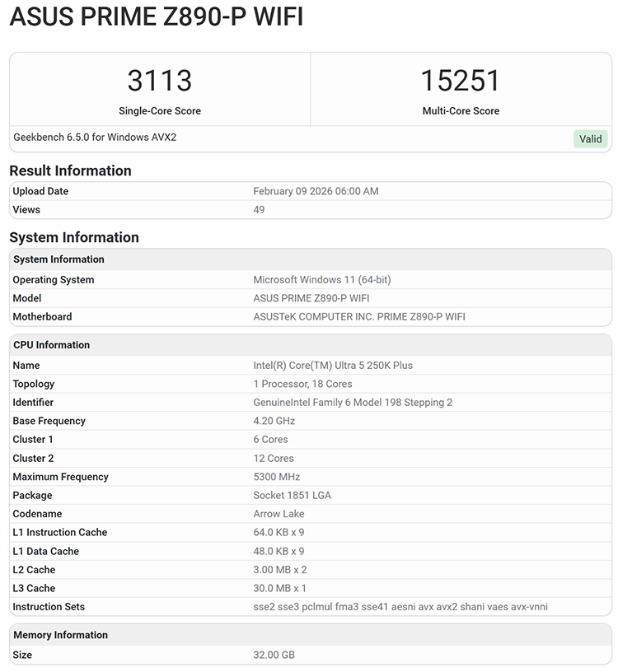Click the Result Information heading

coord(70,170)
